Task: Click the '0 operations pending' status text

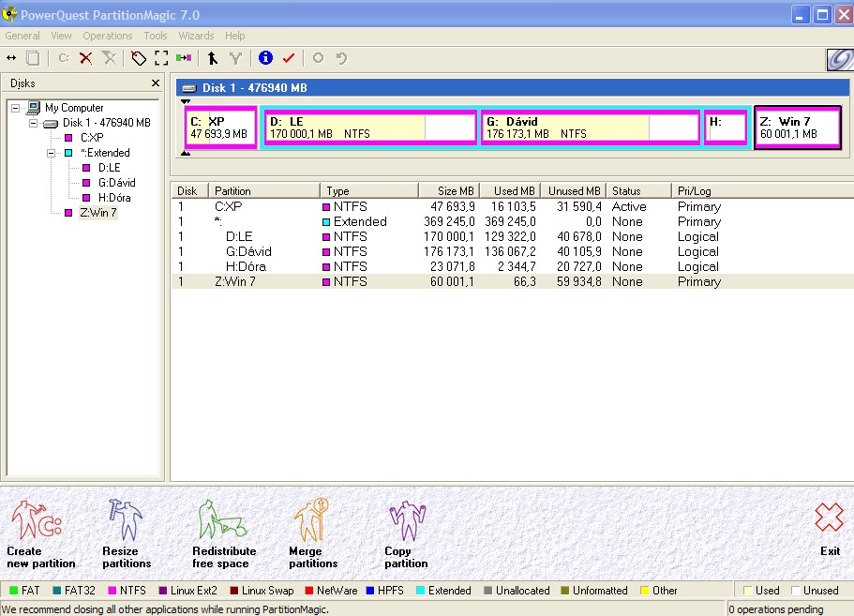Action: click(775, 608)
